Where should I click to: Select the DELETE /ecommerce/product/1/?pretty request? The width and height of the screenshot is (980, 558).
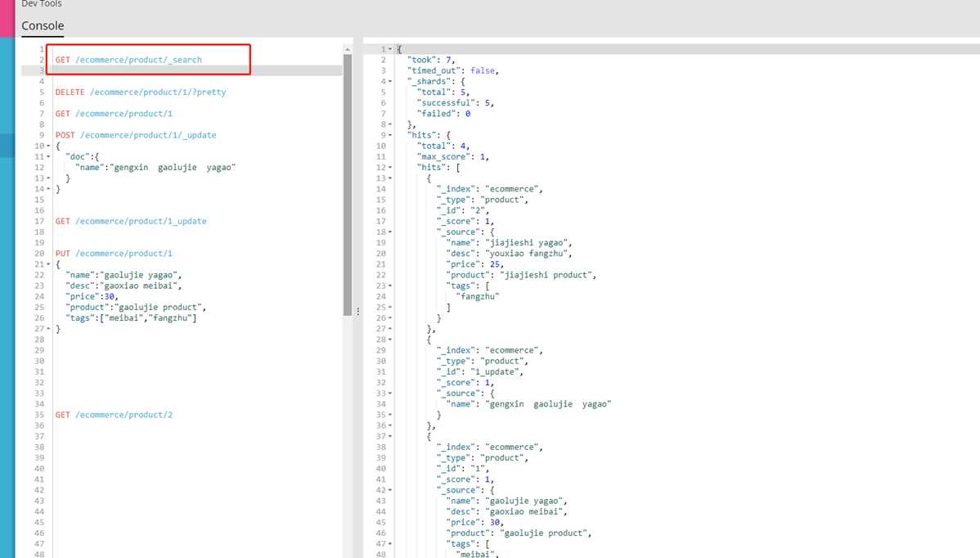(141, 92)
